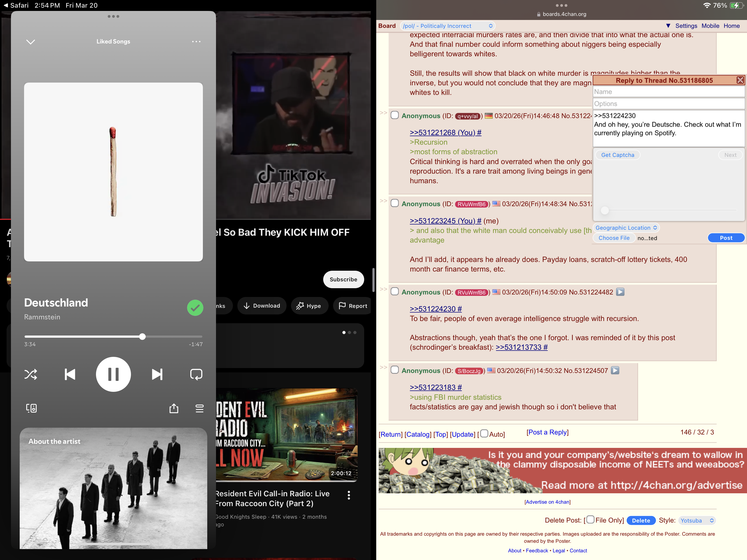
Task: Toggle shuffle in the Spotify player
Action: (31, 374)
